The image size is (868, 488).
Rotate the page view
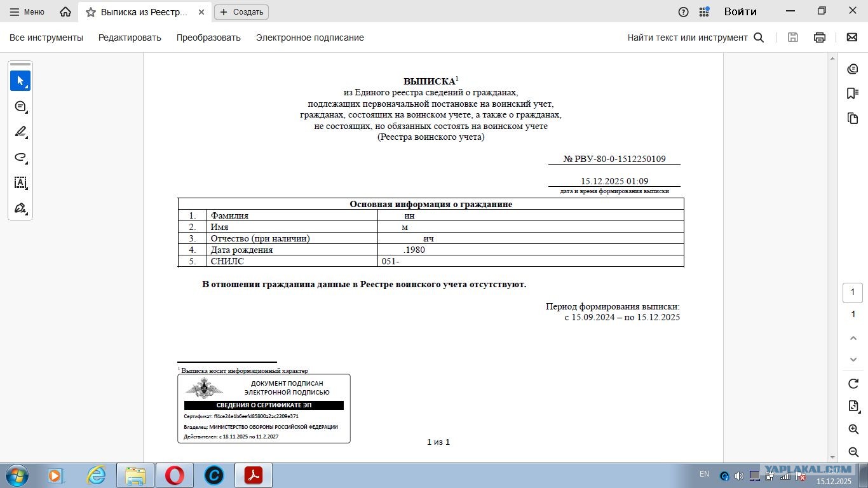click(853, 384)
